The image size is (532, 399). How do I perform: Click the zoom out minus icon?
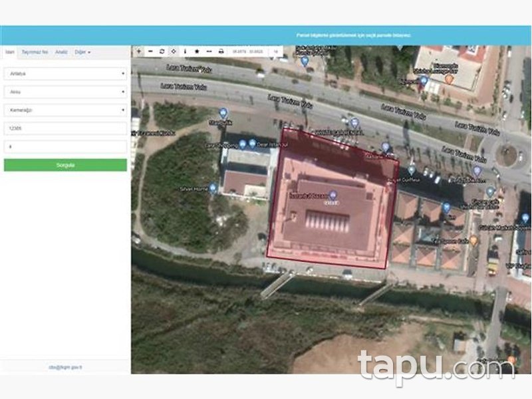150,51
